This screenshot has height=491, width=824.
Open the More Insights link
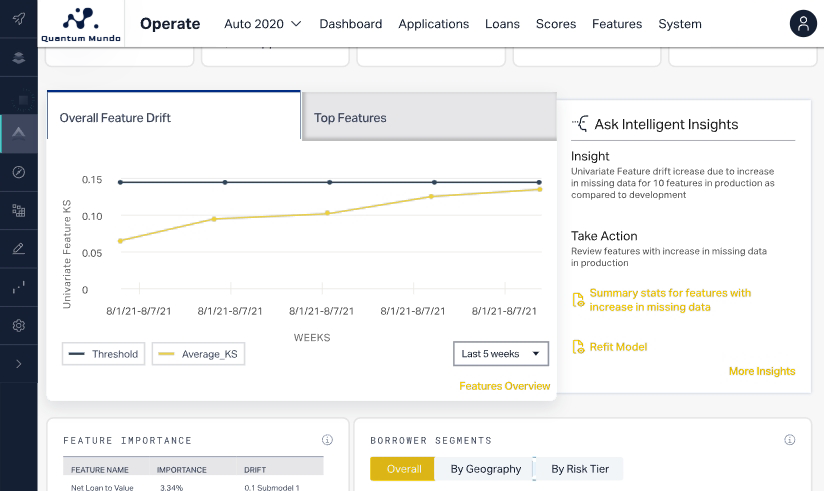(x=761, y=371)
